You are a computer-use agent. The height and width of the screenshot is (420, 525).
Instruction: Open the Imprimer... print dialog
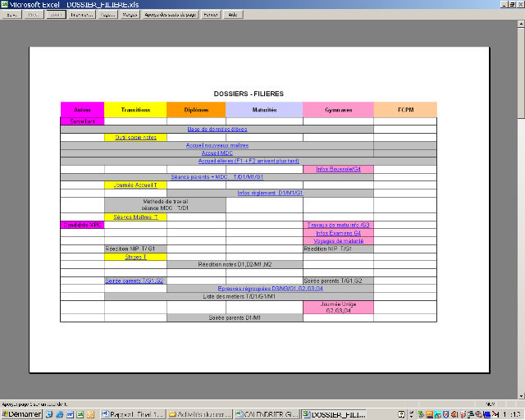82,15
